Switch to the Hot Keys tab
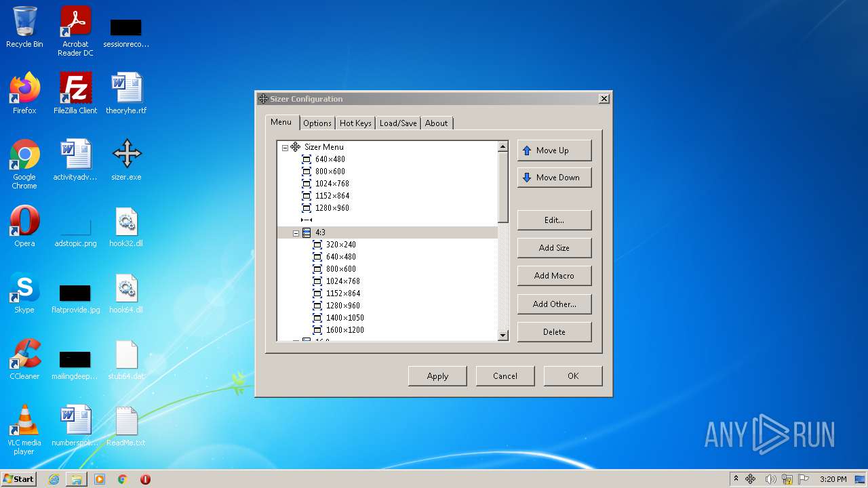The width and height of the screenshot is (868, 488). point(355,123)
